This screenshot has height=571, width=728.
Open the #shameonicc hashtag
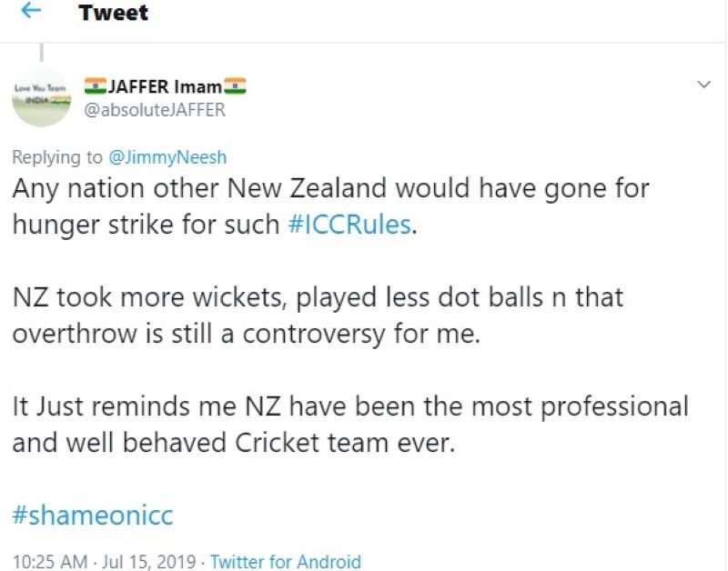click(x=92, y=516)
